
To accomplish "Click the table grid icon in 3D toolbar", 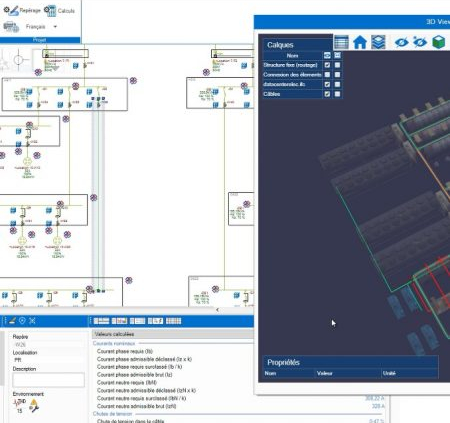I will click(x=341, y=42).
